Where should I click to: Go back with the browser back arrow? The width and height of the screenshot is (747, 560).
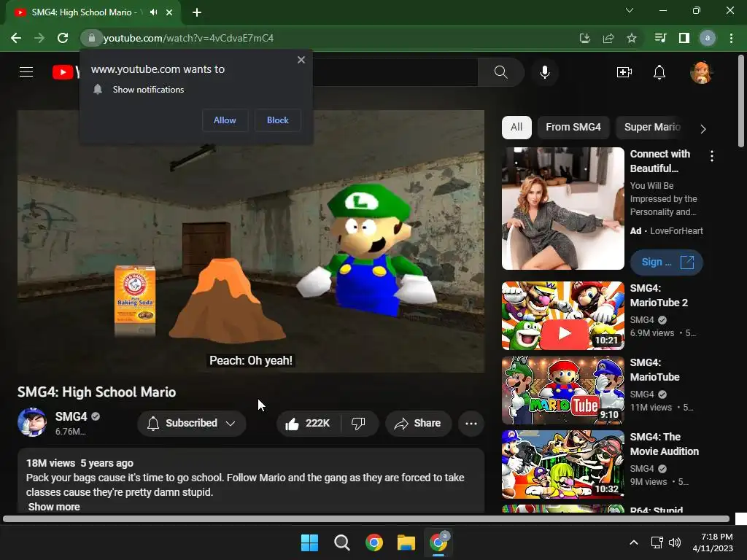tap(16, 38)
